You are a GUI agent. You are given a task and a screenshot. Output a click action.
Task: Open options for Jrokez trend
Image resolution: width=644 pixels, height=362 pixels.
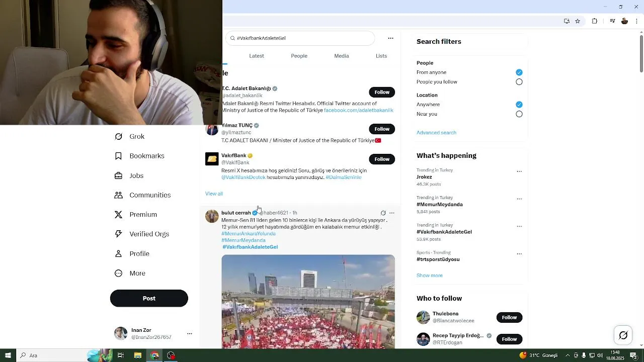coord(519,171)
